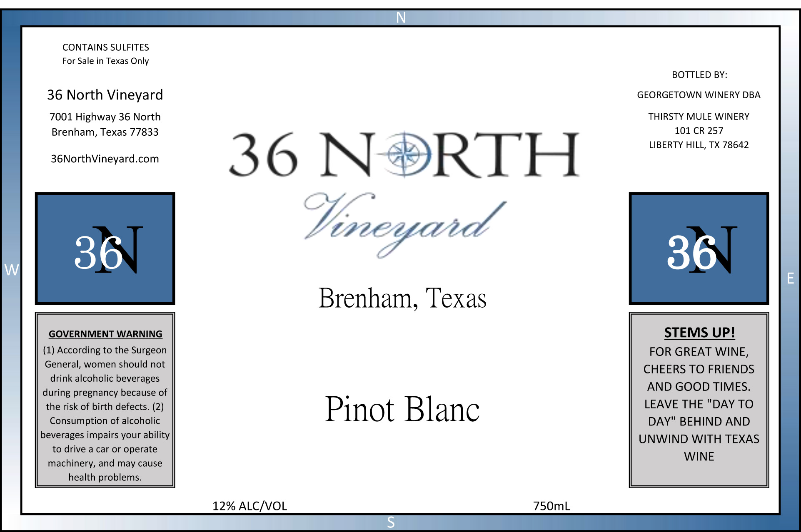Select the "101 CR 257" address line

[699, 131]
